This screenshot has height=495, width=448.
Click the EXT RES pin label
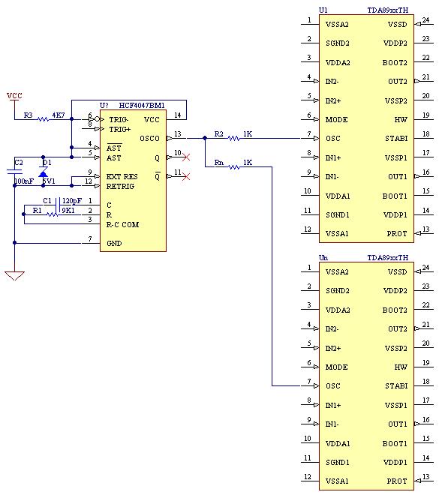coord(122,177)
